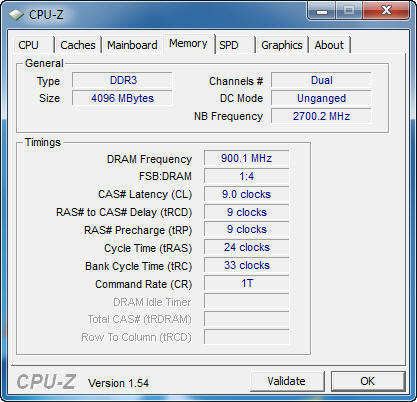Select the Unganged DC Mode value
This screenshot has width=417, height=402.
[321, 98]
